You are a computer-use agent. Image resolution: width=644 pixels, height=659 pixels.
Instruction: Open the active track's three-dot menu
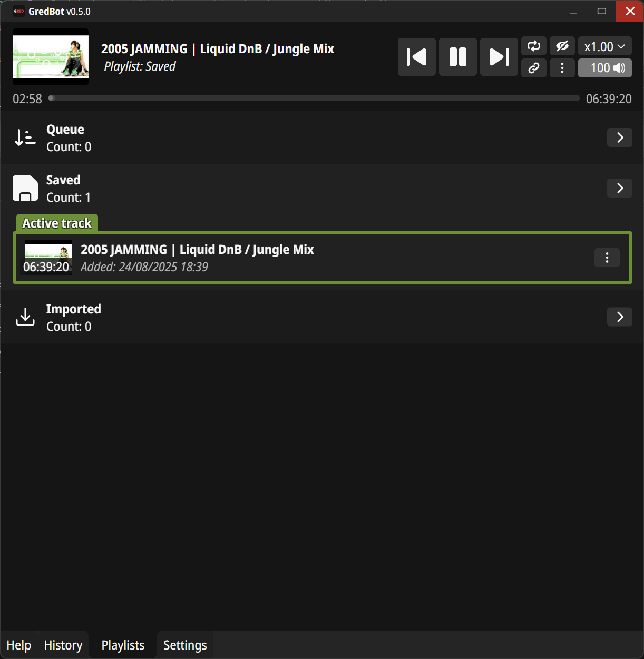pyautogui.click(x=607, y=258)
